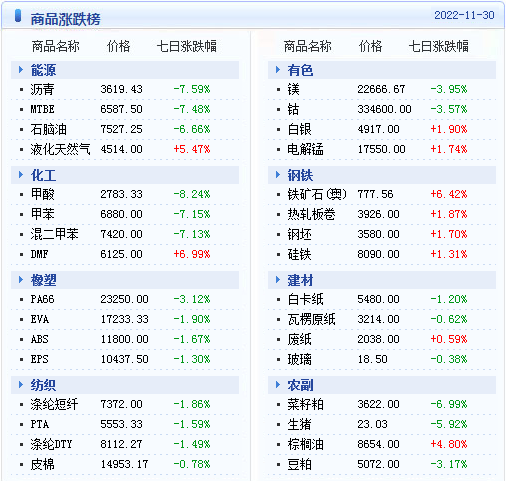506x481 pixels.
Task: Expand the 化工 category arrow
Action: [21, 175]
